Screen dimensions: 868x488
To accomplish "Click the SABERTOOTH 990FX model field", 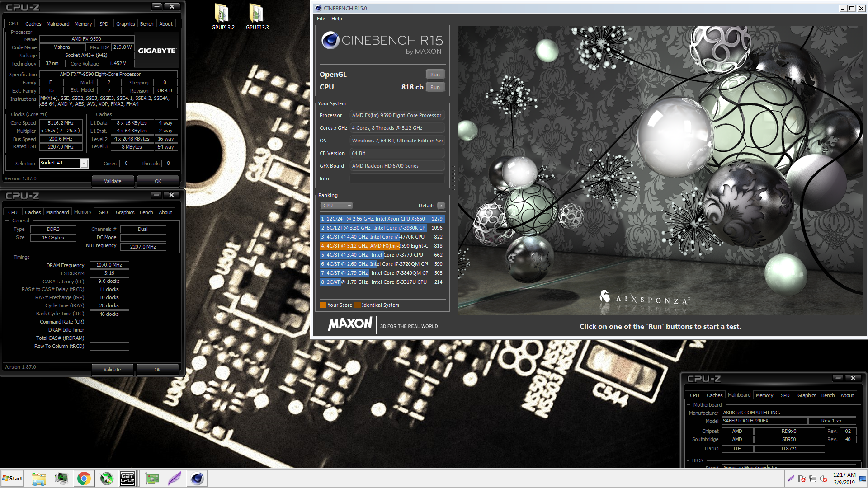I will tap(764, 421).
